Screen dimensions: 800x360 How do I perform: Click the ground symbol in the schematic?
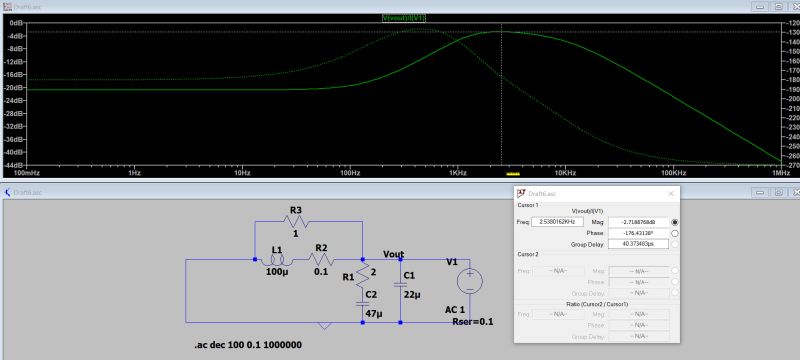click(x=324, y=325)
